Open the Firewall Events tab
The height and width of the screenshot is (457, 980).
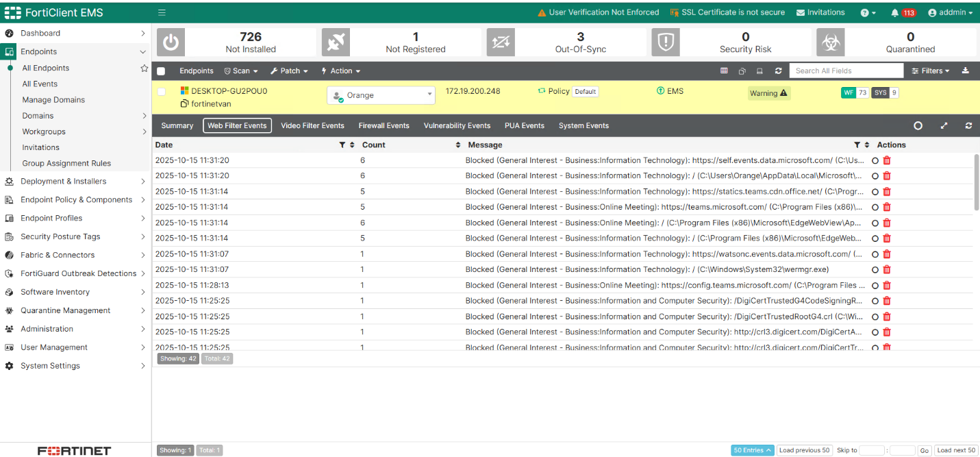pyautogui.click(x=384, y=125)
